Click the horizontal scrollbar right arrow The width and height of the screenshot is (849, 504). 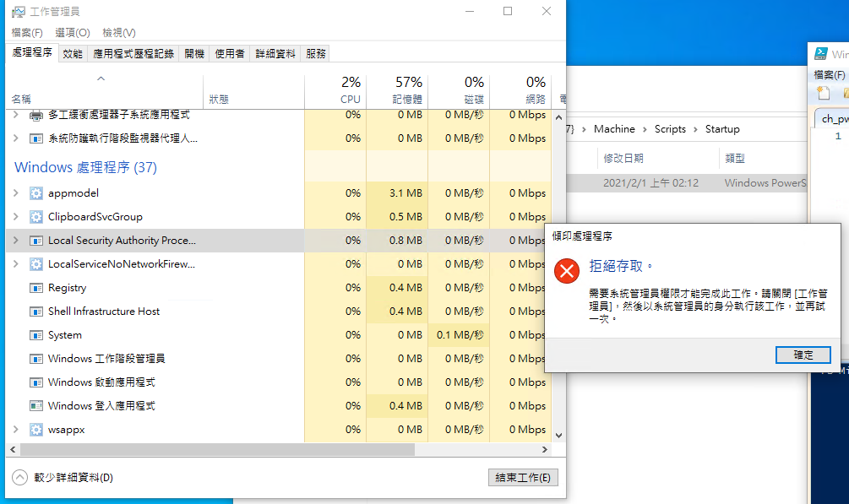point(545,449)
